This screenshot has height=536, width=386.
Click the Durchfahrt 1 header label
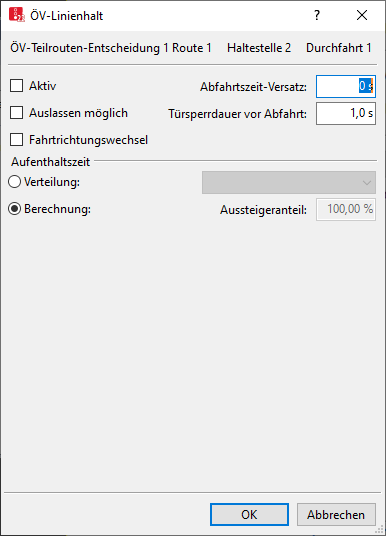tap(338, 48)
